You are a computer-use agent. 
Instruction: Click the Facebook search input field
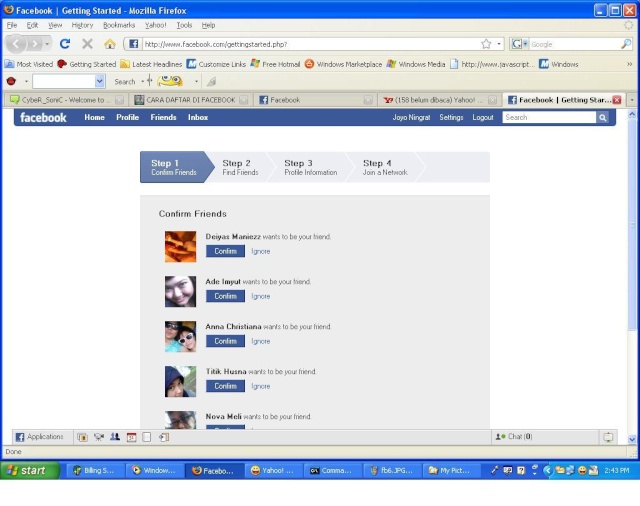pyautogui.click(x=549, y=118)
